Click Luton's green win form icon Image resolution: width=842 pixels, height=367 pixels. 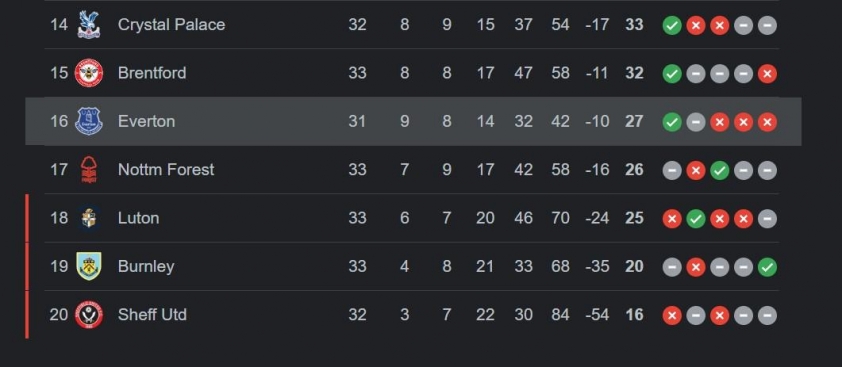[x=696, y=219]
